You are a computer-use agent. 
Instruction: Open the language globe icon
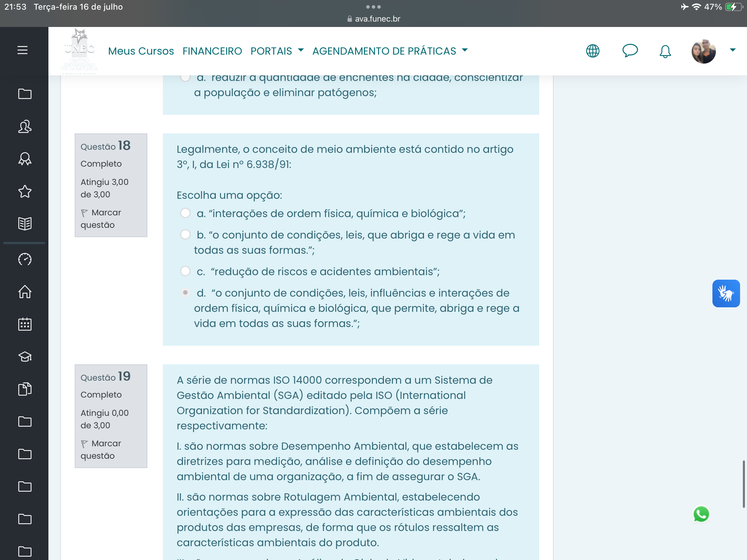click(x=593, y=51)
